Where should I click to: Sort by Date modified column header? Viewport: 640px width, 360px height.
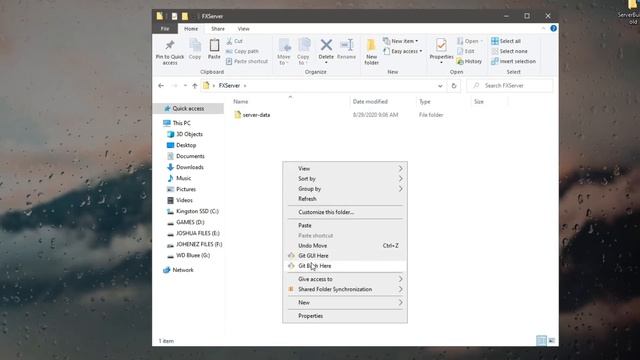(x=370, y=102)
